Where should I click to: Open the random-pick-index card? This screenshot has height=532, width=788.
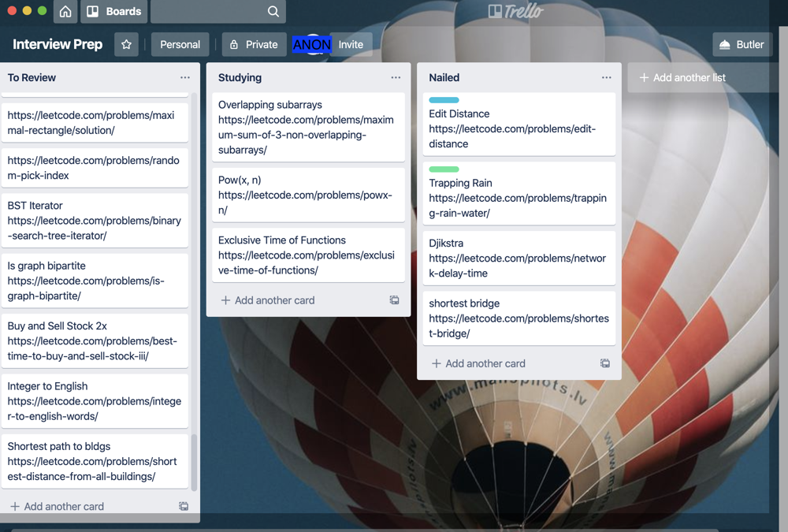tap(95, 168)
